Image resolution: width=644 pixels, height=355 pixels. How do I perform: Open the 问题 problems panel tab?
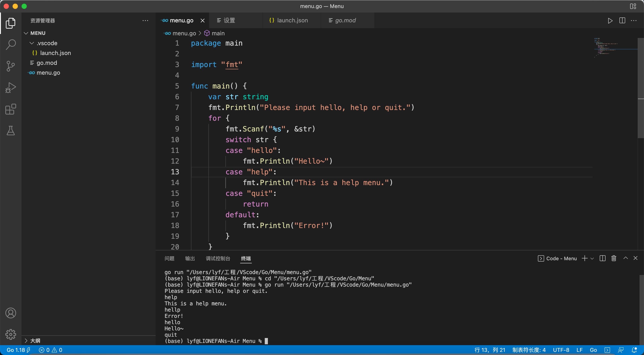(169, 258)
